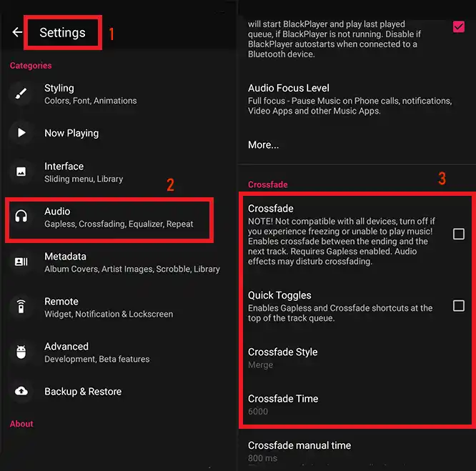The height and width of the screenshot is (471, 476).
Task: Tap the back arrow next to Settings
Action: (17, 32)
